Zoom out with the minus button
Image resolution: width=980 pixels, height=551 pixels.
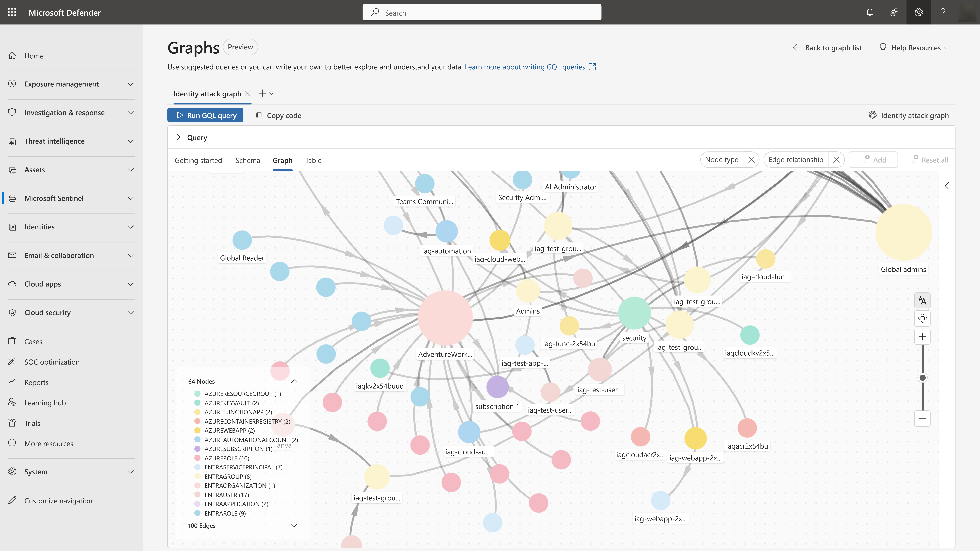click(x=922, y=419)
